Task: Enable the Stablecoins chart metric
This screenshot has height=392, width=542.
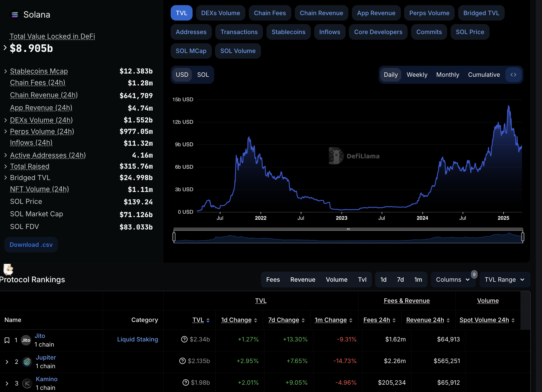Action: pos(288,32)
